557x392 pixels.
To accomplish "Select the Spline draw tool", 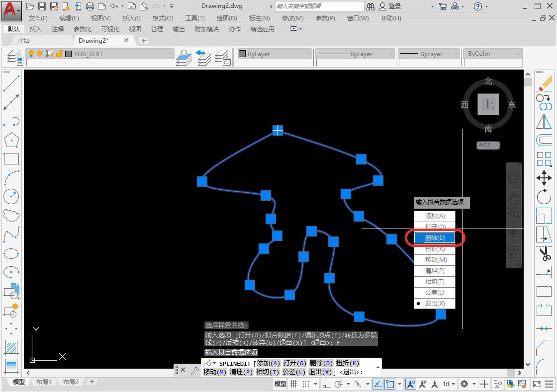I will click(11, 234).
